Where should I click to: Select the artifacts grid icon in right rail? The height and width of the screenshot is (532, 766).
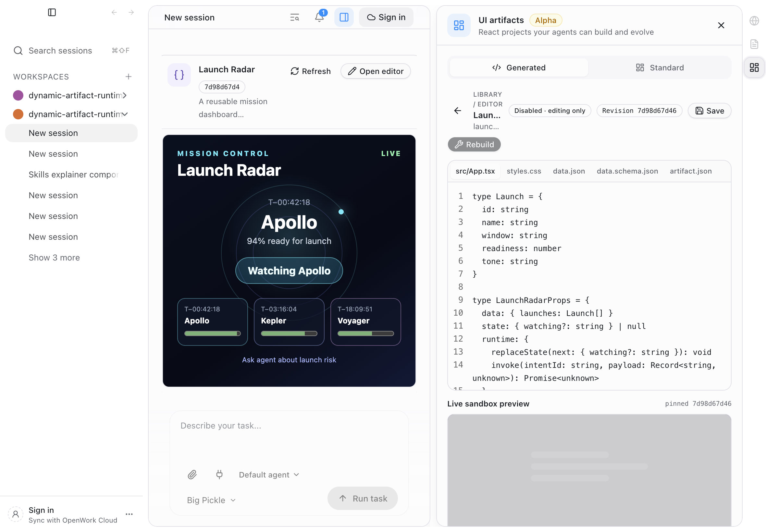(x=754, y=68)
